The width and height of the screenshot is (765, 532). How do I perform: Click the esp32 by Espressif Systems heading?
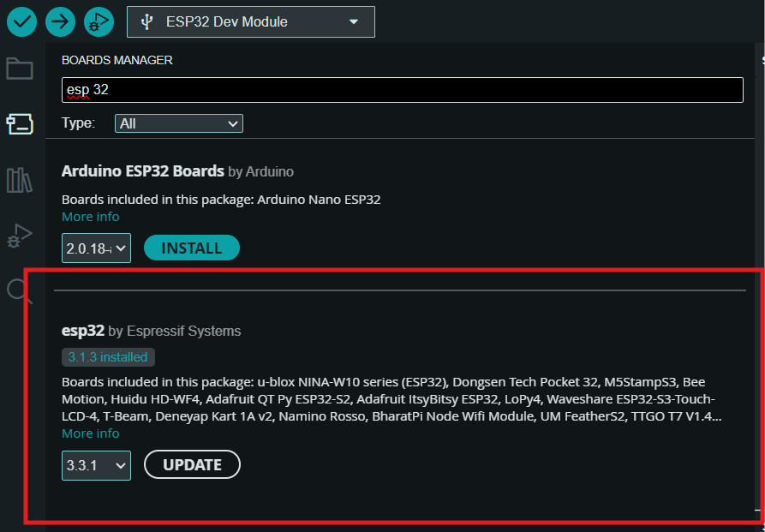click(151, 331)
